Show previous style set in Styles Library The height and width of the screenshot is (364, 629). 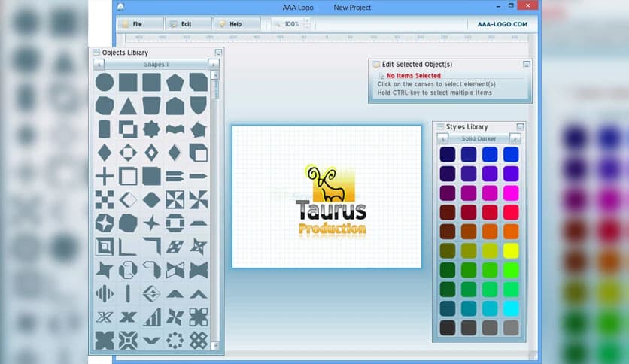pyautogui.click(x=442, y=138)
